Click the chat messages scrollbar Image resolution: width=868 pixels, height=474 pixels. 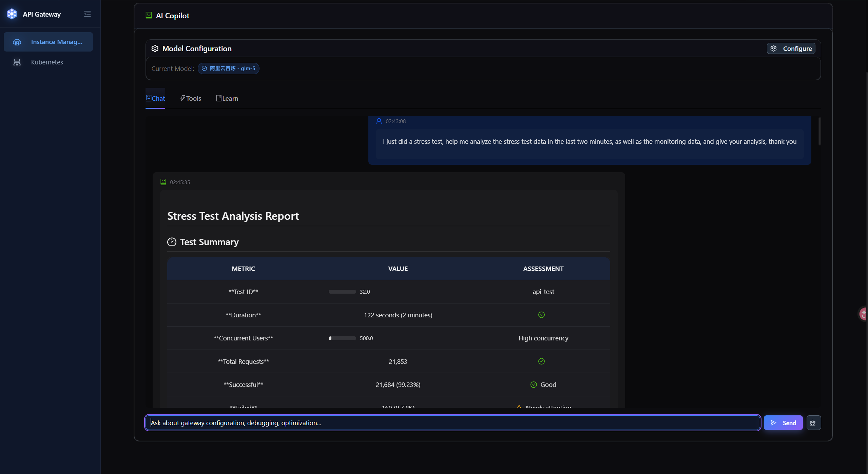click(820, 131)
